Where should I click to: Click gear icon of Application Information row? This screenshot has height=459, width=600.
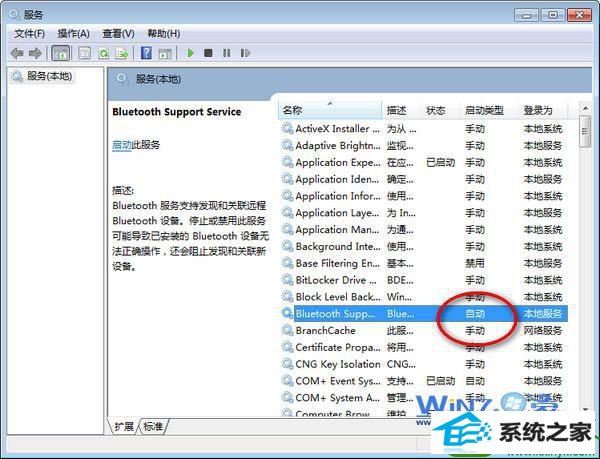tap(287, 195)
